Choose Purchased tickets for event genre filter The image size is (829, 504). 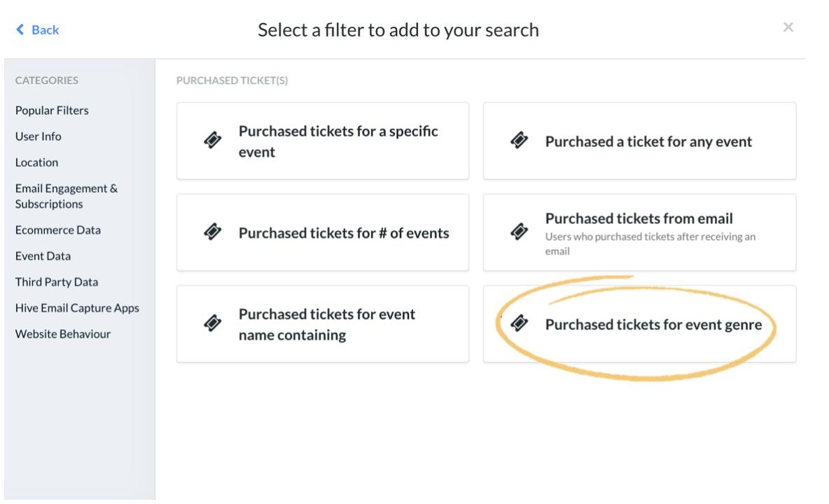tap(640, 324)
